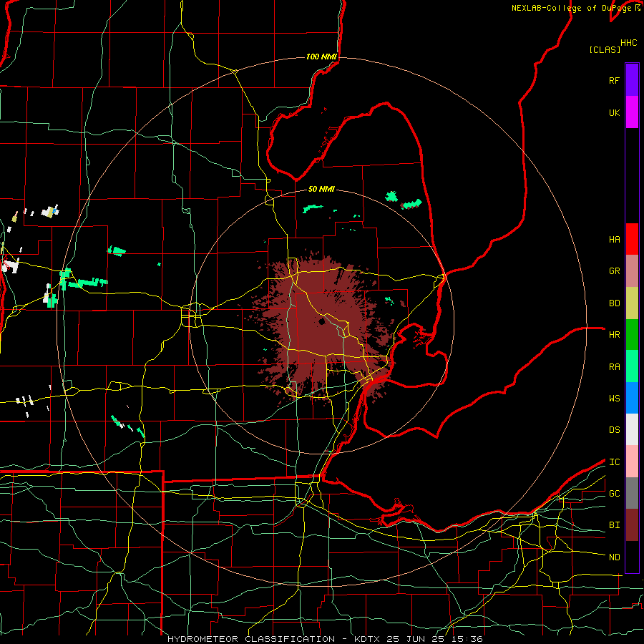Click the dusty pink GR legend swatch
The width and height of the screenshot is (644, 644).
[x=632, y=271]
